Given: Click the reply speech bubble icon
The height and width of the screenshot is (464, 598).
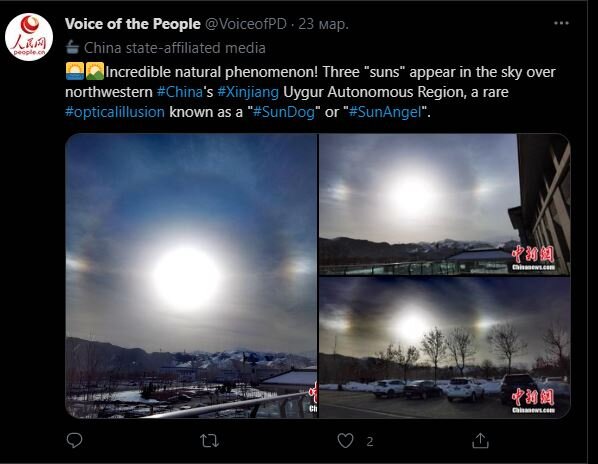Looking at the screenshot, I should pyautogui.click(x=74, y=440).
